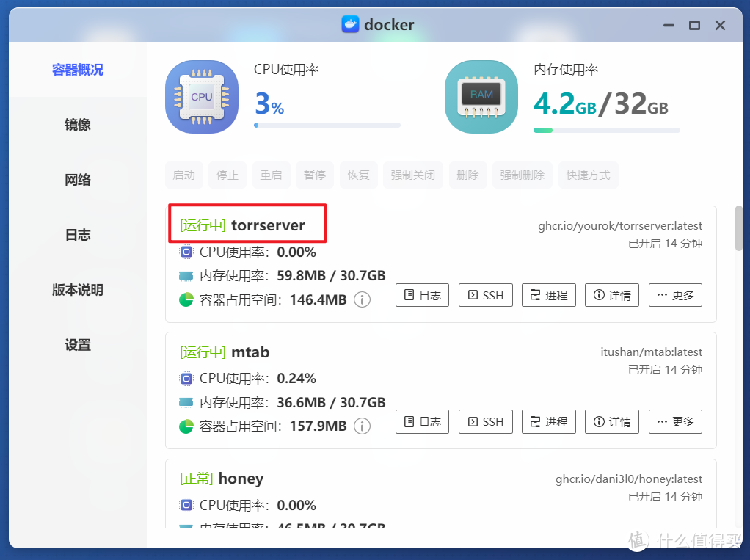The width and height of the screenshot is (750, 560).
Task: Click the 强制删除 (Force delete) button
Action: 522,175
